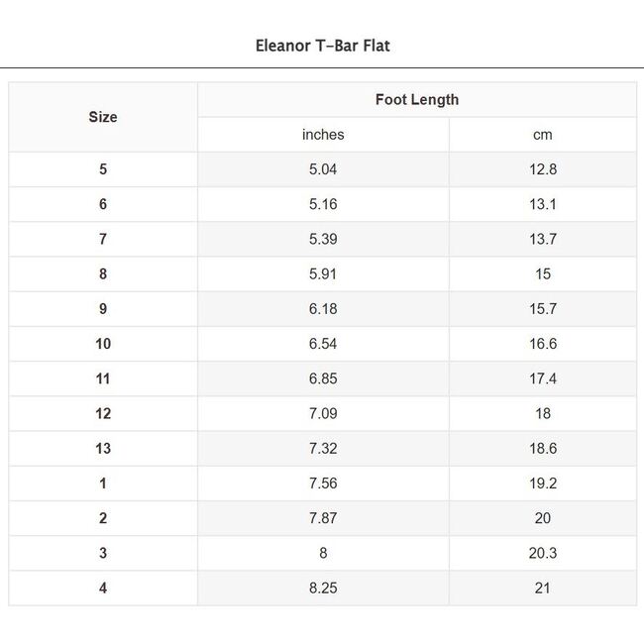Select the 16.6 cm cell
The height and width of the screenshot is (644, 644).
coord(542,344)
